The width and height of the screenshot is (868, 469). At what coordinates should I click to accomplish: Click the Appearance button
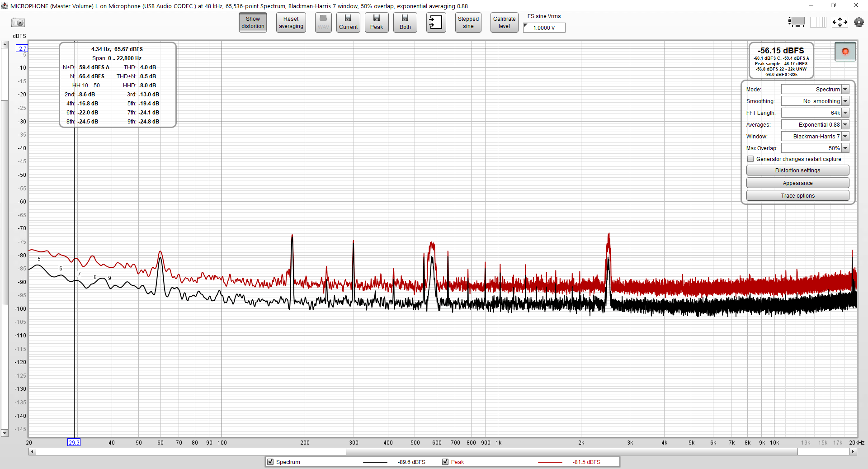797,183
